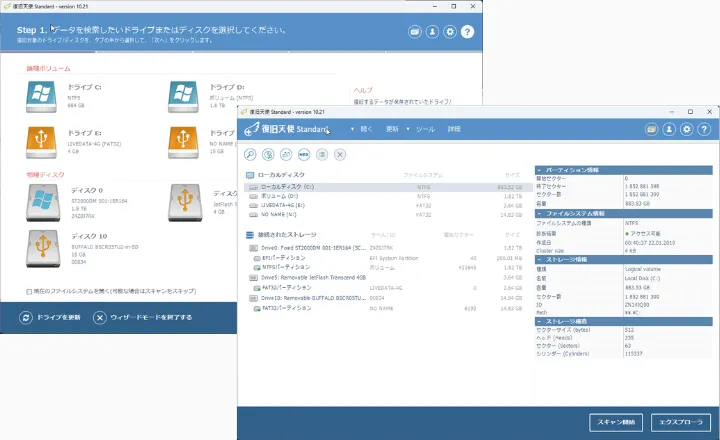
Task: Click the magnifier scan icon in toolbar
Action: pyautogui.click(x=250, y=155)
